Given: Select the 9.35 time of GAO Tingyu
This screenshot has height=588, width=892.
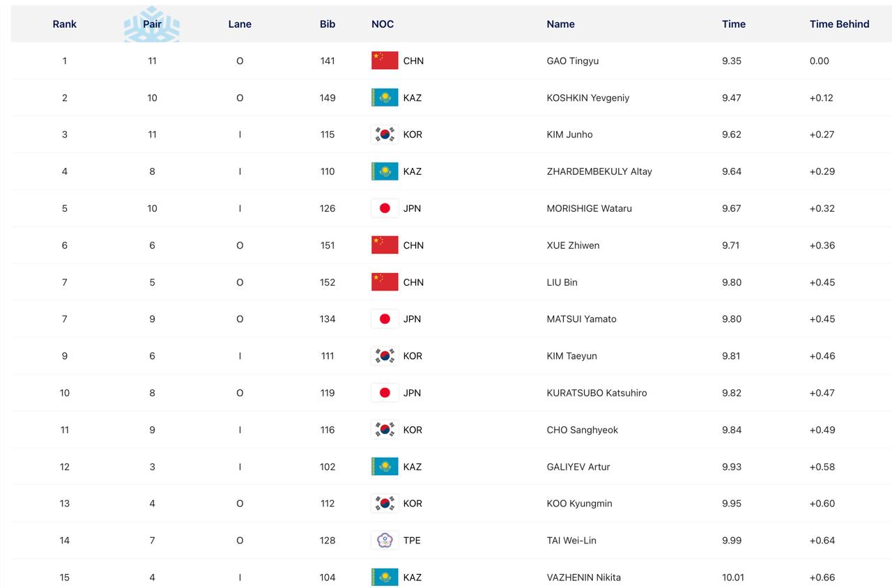Looking at the screenshot, I should pyautogui.click(x=731, y=61).
